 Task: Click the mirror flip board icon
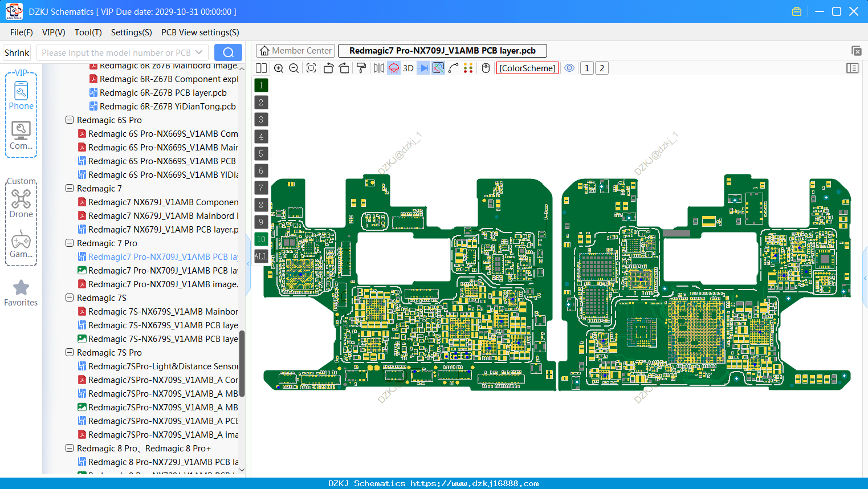point(379,68)
